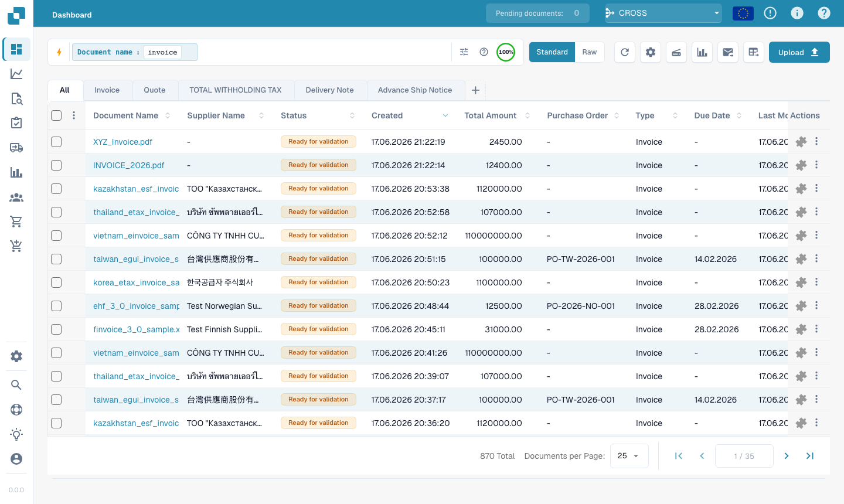Viewport: 844px width, 504px height.
Task: Click the Upload button
Action: pos(799,52)
